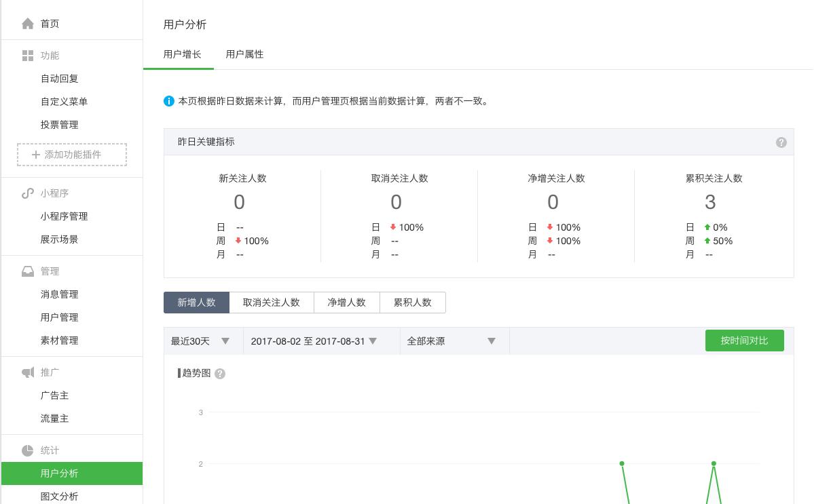This screenshot has width=814, height=504.
Task: Click the 统计 pie chart icon
Action: pyautogui.click(x=28, y=450)
